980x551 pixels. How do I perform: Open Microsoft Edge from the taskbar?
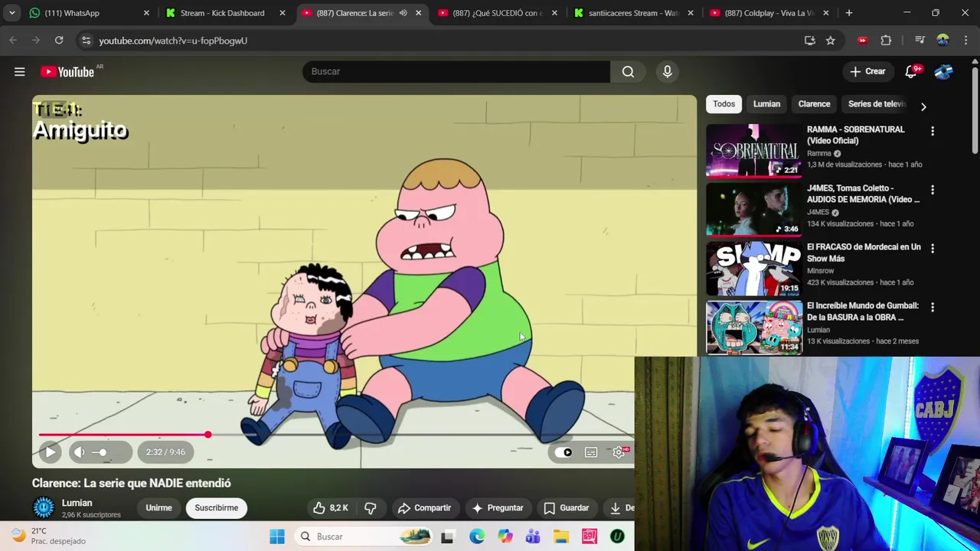476,536
